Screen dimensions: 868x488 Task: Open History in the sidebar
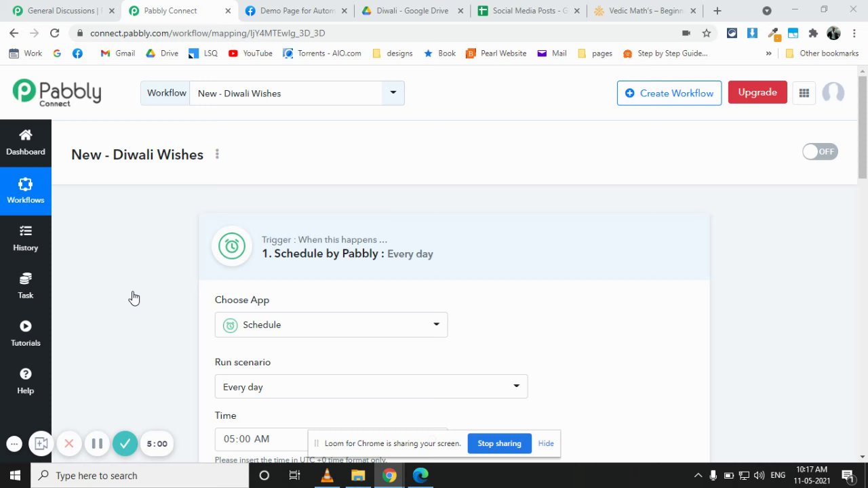[26, 239]
